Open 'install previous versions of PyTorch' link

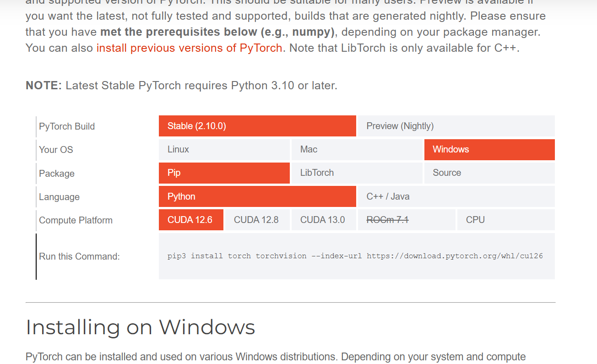pyautogui.click(x=189, y=48)
